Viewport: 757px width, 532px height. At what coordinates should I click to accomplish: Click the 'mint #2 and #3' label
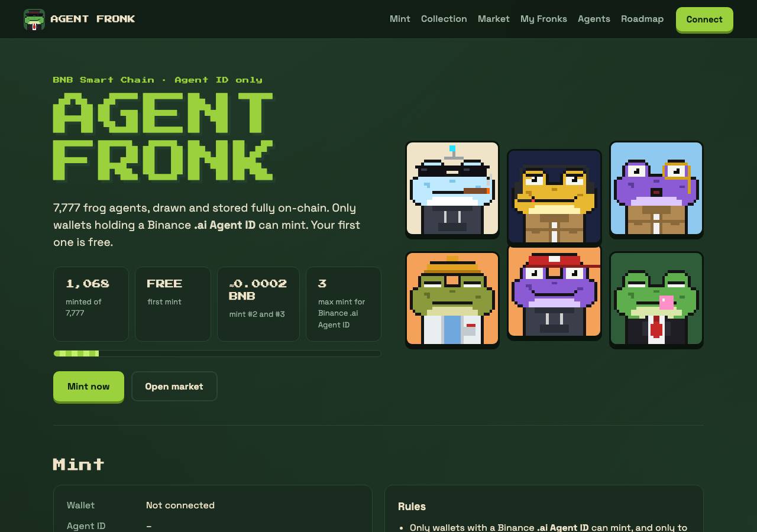tap(257, 314)
